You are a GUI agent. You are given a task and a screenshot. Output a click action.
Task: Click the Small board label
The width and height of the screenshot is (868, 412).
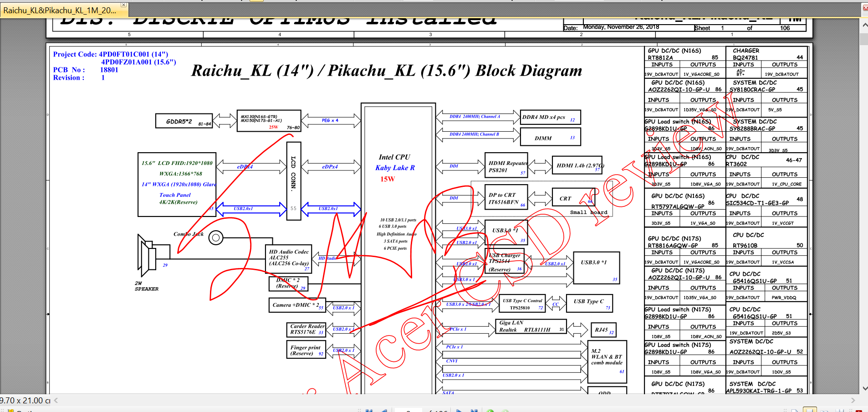[x=589, y=212]
